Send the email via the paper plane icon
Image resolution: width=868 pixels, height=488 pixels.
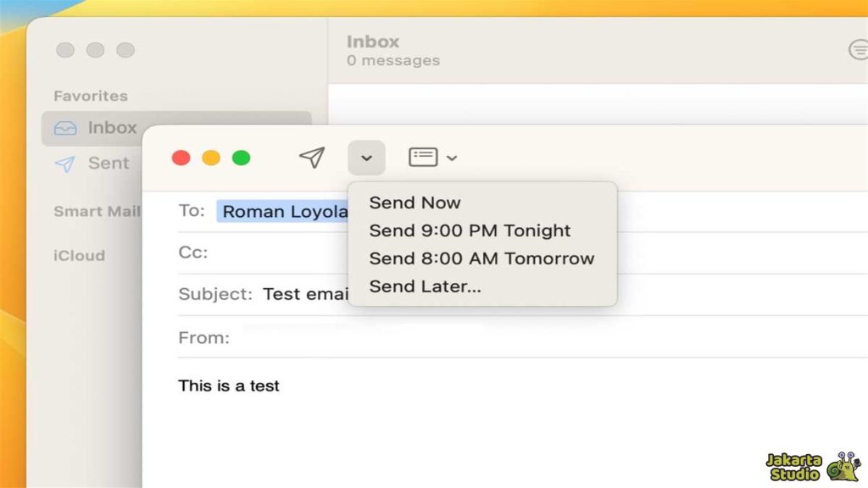(x=311, y=157)
